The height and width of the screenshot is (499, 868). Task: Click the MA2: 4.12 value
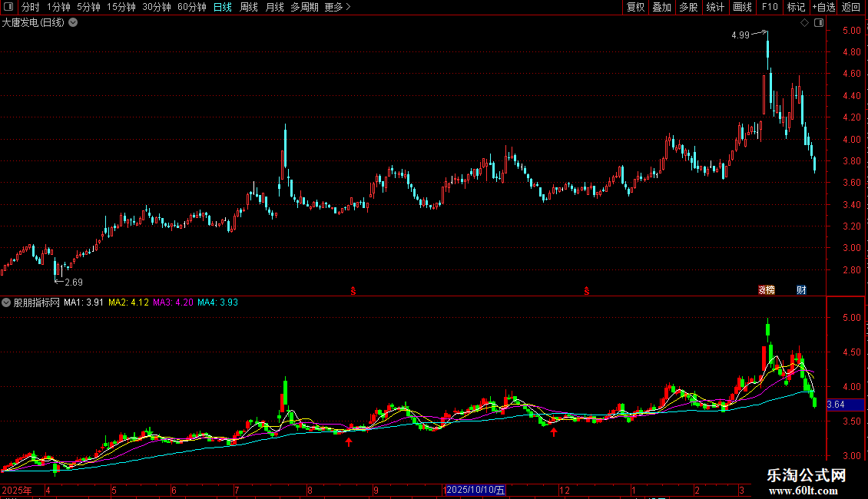pyautogui.click(x=128, y=302)
